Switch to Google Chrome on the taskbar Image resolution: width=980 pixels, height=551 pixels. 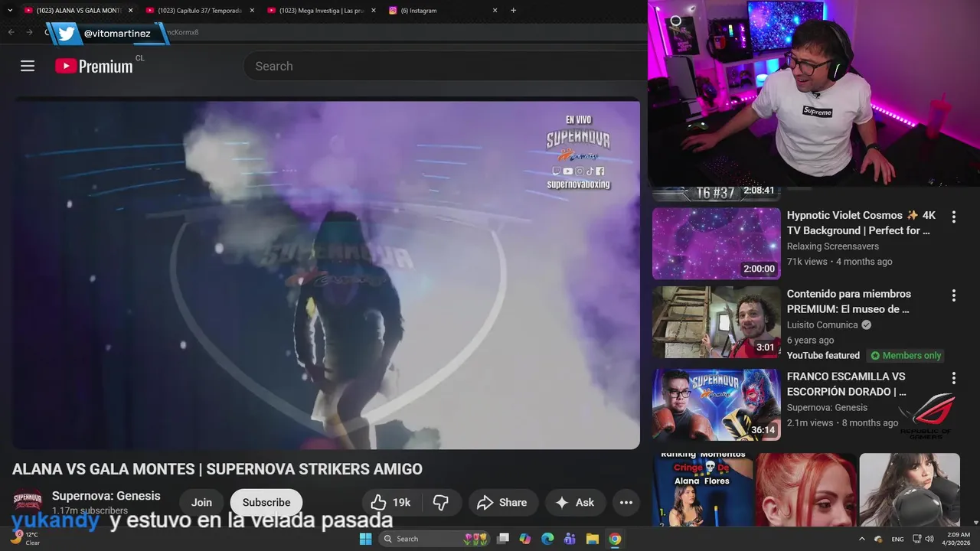[615, 539]
